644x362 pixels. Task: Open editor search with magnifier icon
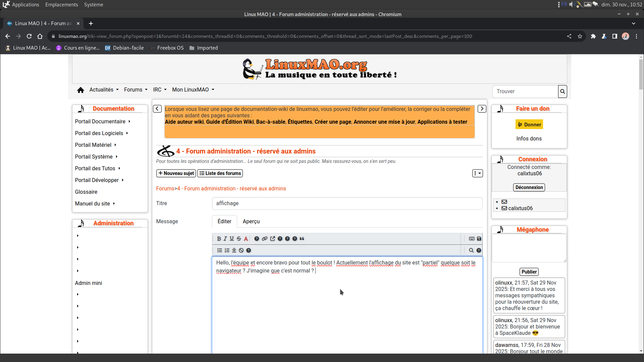point(471,250)
